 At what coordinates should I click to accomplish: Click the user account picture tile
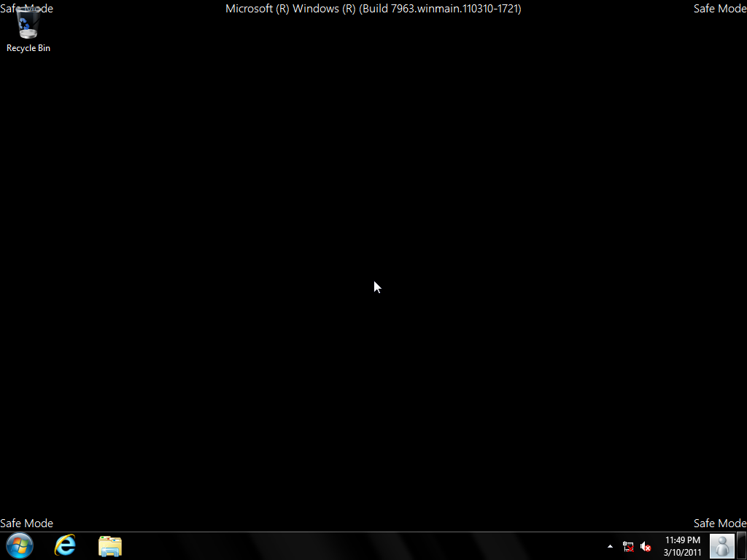722,545
